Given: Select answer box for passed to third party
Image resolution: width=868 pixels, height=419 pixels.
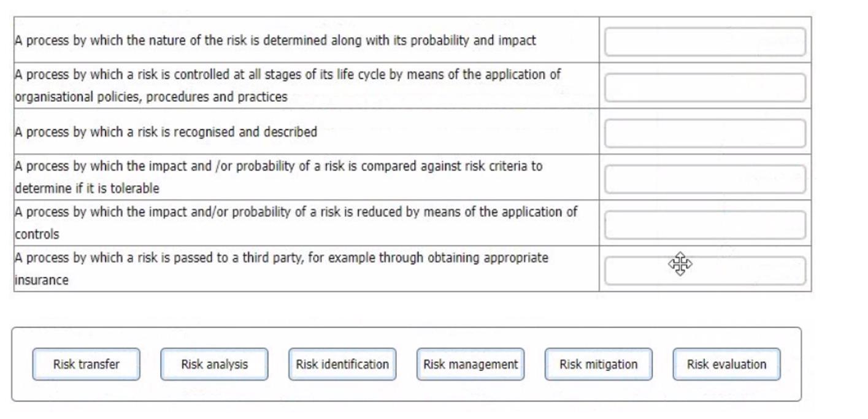Looking at the screenshot, I should [705, 271].
